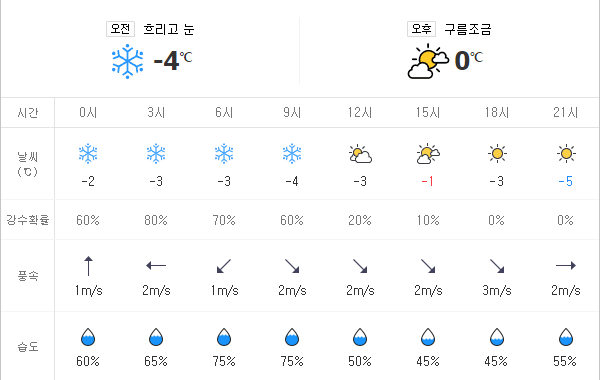The image size is (601, 380).
Task: Click the 15시 humidity droplet at 45%
Action: [428, 337]
